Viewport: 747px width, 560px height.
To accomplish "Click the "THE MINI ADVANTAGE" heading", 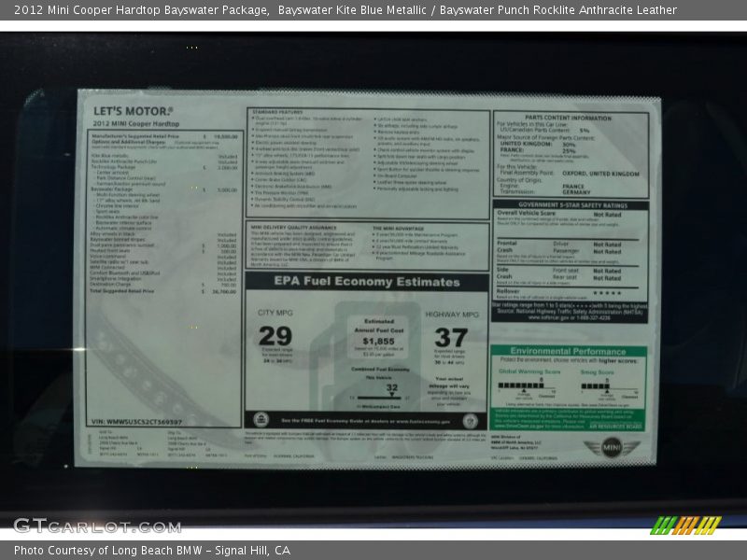I will pos(398,229).
